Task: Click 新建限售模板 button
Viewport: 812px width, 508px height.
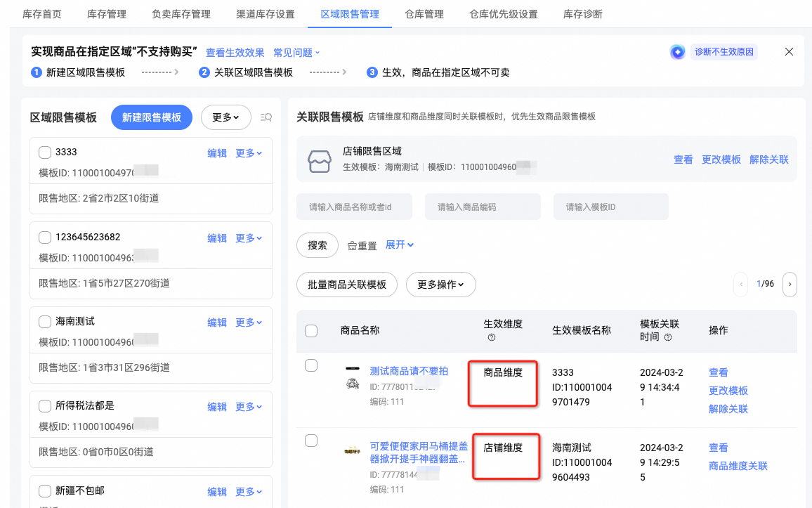Action: pos(152,117)
